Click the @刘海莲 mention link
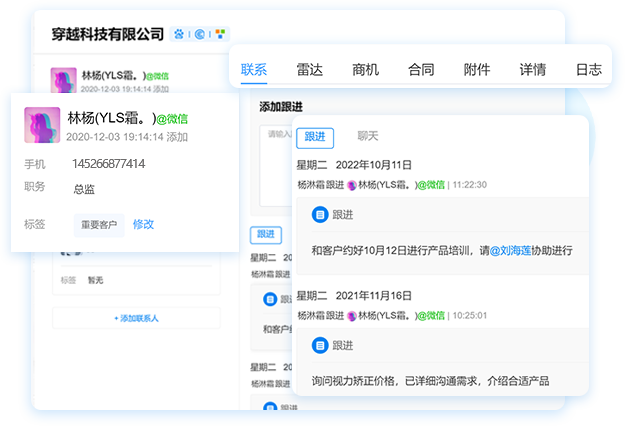 pyautogui.click(x=511, y=251)
